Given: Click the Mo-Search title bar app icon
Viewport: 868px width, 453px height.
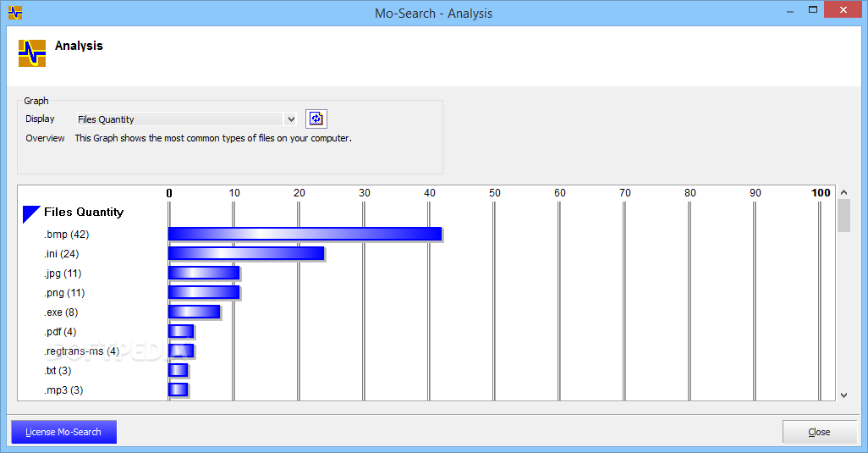Looking at the screenshot, I should pyautogui.click(x=15, y=12).
